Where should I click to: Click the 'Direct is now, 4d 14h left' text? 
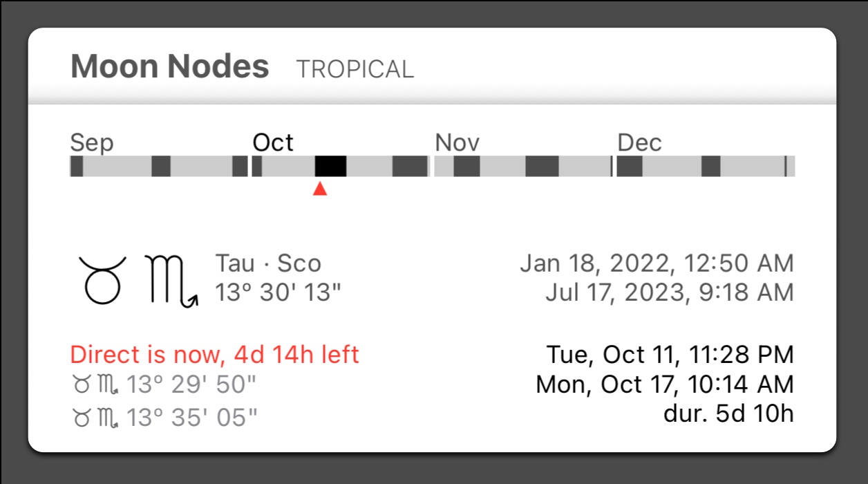pos(214,354)
